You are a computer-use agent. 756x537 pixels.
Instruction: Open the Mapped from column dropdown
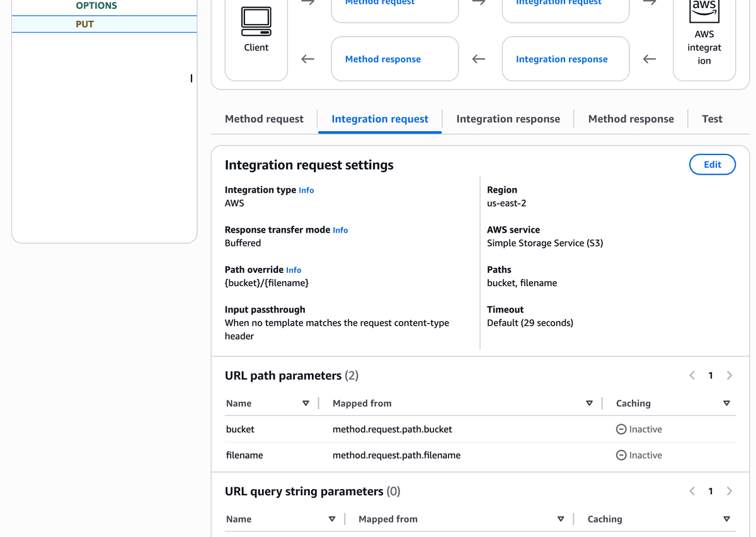point(589,403)
